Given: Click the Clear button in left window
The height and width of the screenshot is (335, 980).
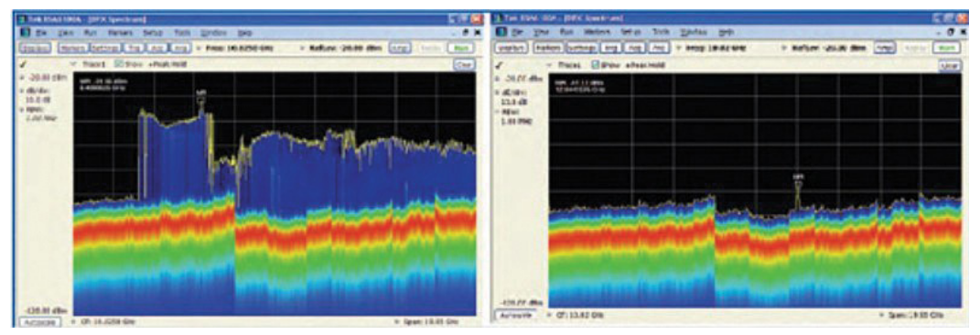Looking at the screenshot, I should pyautogui.click(x=464, y=64).
